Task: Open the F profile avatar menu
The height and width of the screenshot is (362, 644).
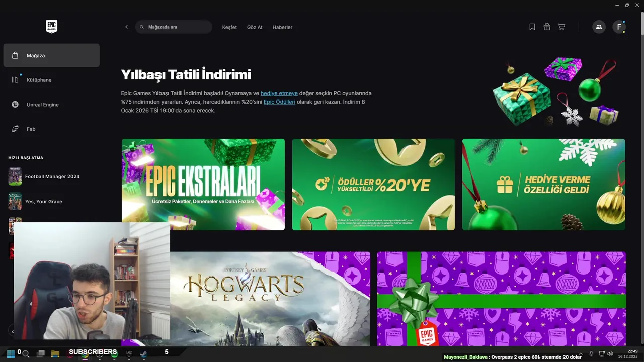Action: point(619,27)
